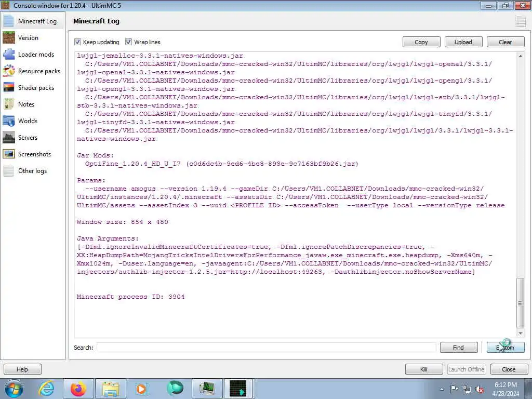Screen dimensions: 532x399
Task: Switch to the Resource packs page
Action: 33,71
